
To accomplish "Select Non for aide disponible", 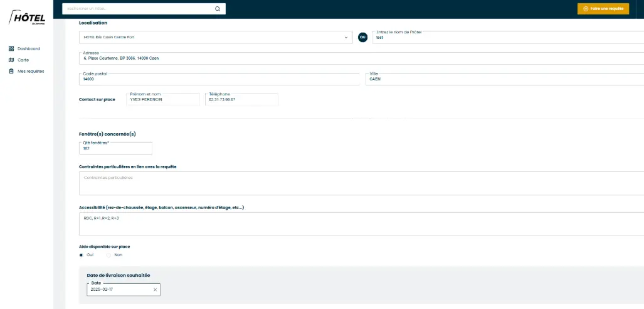I will [108, 255].
